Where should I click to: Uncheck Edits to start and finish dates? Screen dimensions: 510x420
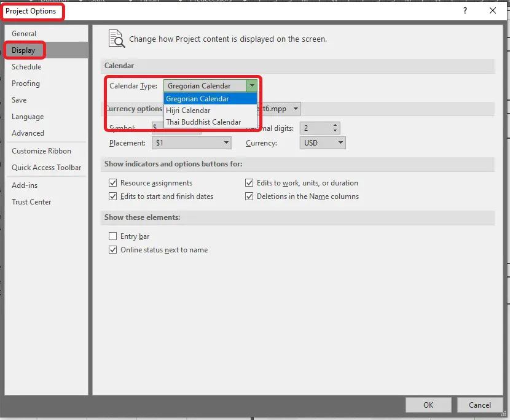[x=112, y=196]
